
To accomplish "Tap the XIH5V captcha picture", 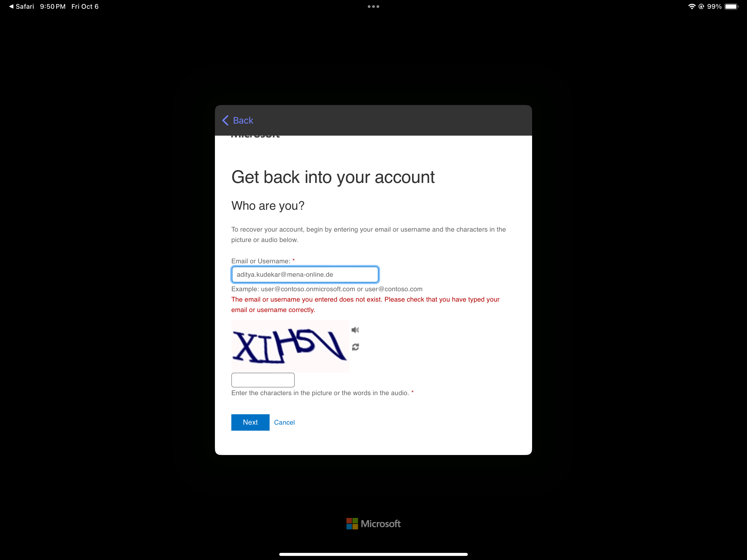I will [x=290, y=346].
